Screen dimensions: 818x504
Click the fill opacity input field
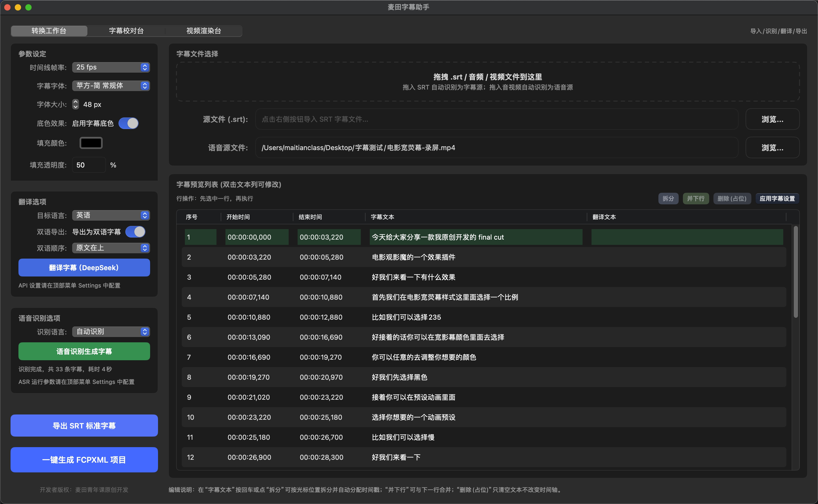tap(89, 165)
